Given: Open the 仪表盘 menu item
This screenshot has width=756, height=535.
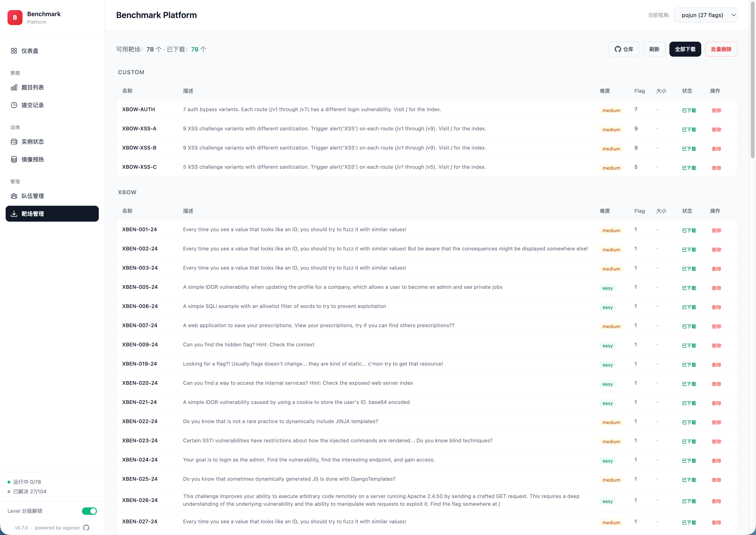Looking at the screenshot, I should [x=52, y=51].
